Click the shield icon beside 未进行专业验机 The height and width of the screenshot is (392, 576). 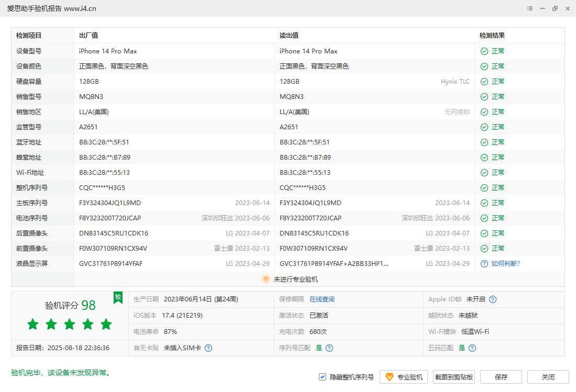(x=265, y=279)
